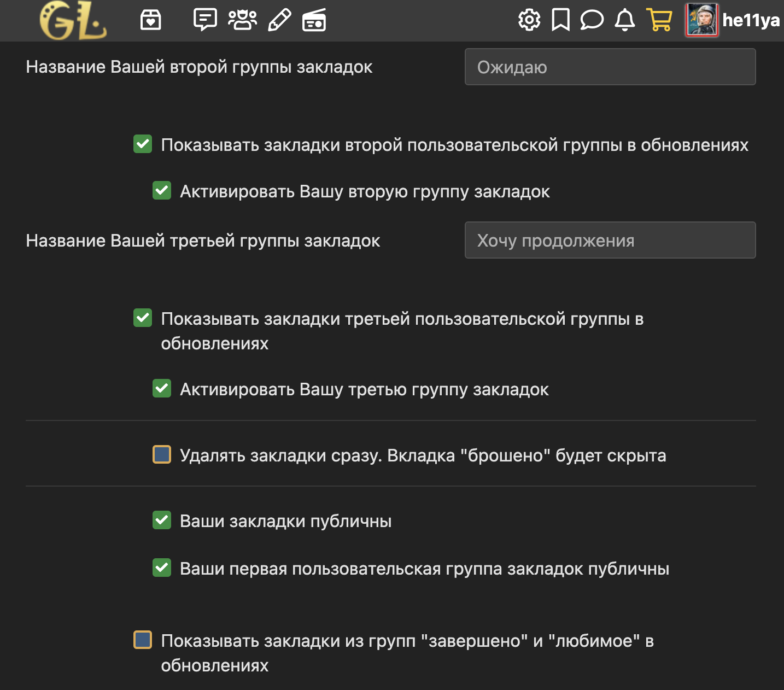This screenshot has width=784, height=690.
Task: Open bookmarks icon in top bar
Action: (x=560, y=21)
